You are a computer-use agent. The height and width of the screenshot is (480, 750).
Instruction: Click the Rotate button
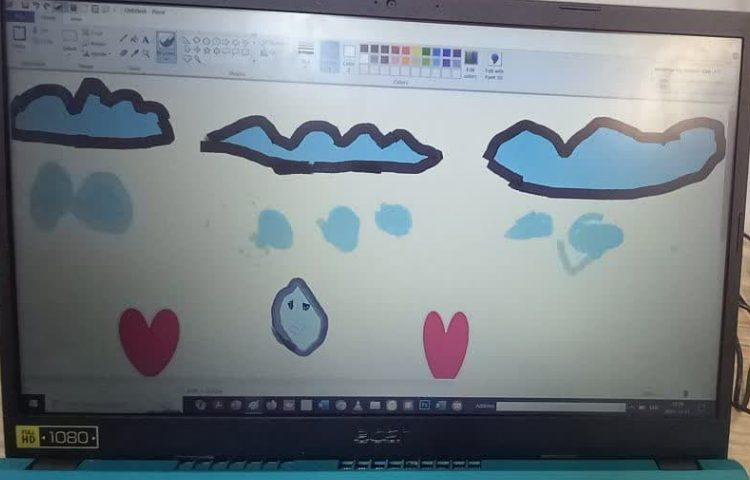coord(97,54)
